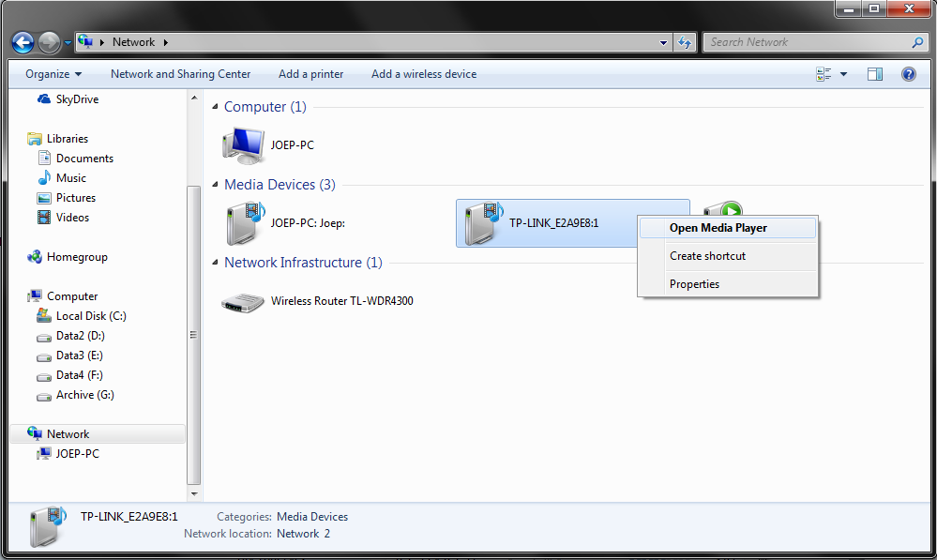The width and height of the screenshot is (937, 560).
Task: Click the Music note icon
Action: coord(44,177)
